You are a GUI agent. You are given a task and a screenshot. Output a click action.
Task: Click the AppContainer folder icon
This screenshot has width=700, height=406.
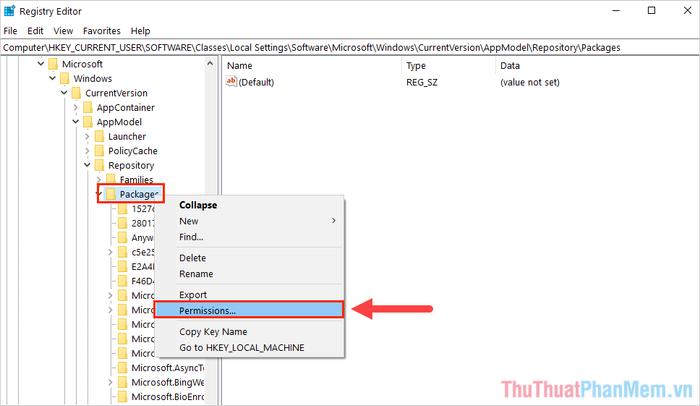click(88, 108)
